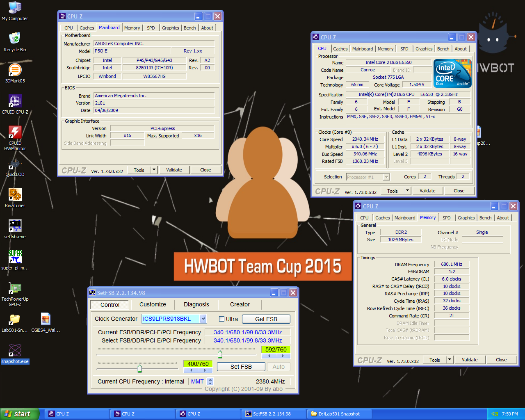Select the super_pi_mod desktop shortcut

tap(15, 260)
